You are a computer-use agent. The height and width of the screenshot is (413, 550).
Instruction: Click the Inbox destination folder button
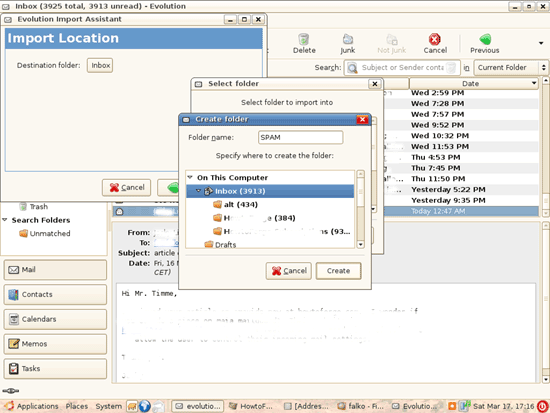(100, 65)
